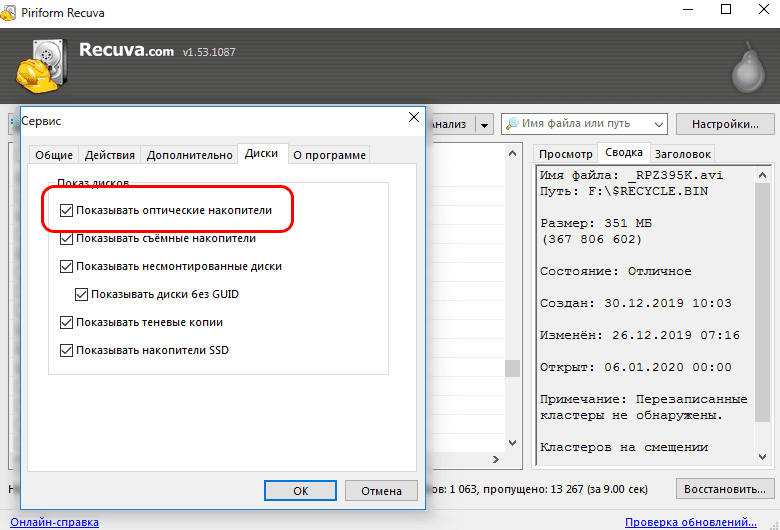This screenshot has height=530, width=780.
Task: Open the Онлайн-справка link
Action: pos(54,522)
